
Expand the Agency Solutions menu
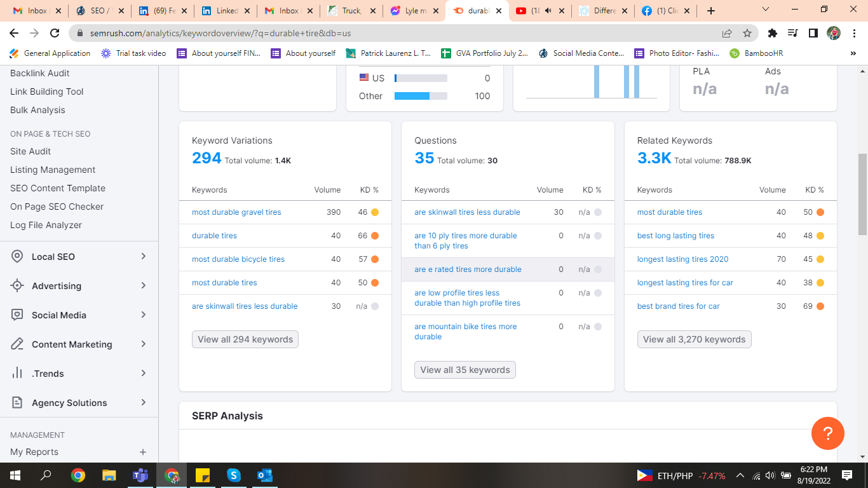pos(144,403)
